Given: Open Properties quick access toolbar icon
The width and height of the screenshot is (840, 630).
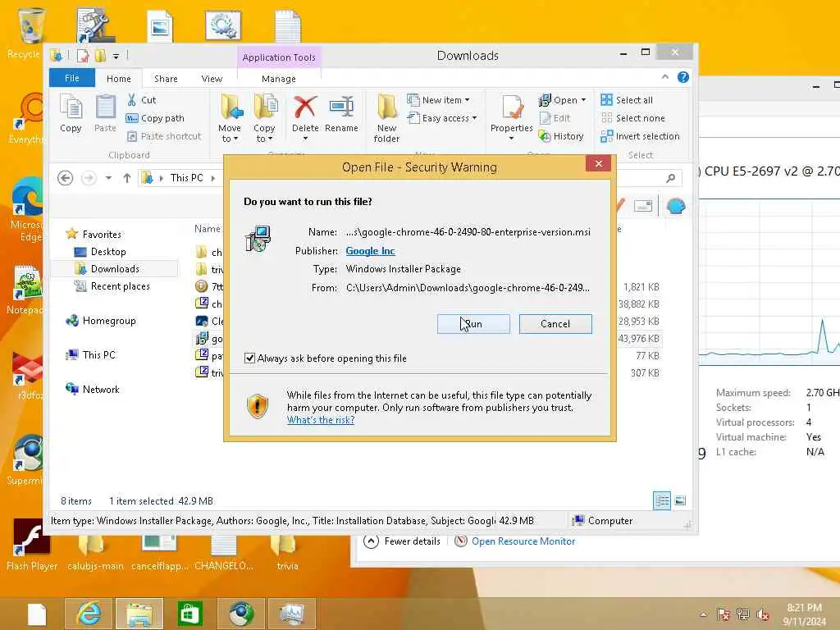Looking at the screenshot, I should coord(83,55).
